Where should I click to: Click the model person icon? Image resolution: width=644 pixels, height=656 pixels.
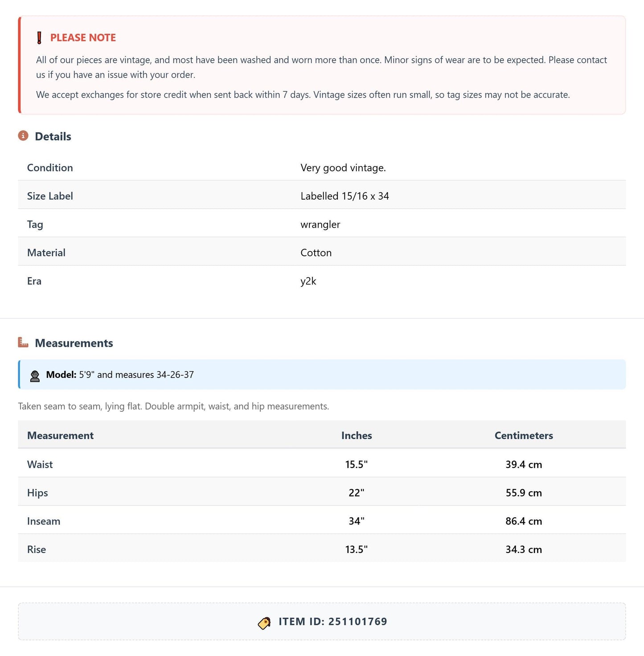35,376
